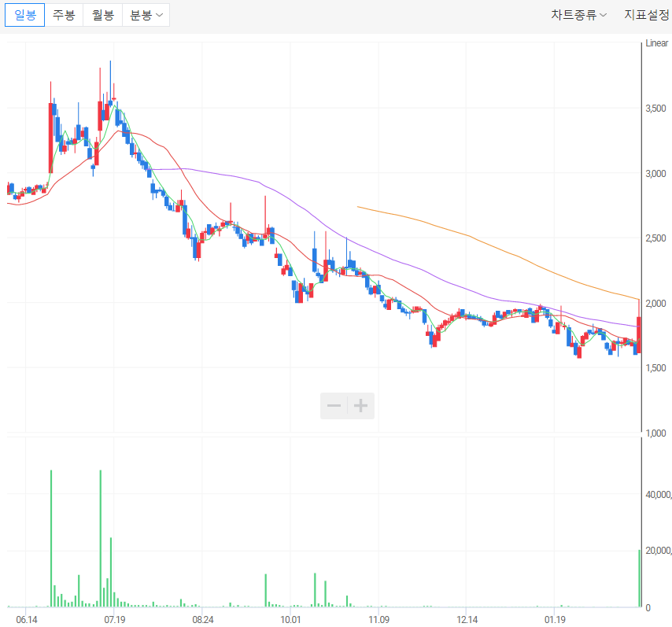Click the 12.14 date axis label

point(467,620)
